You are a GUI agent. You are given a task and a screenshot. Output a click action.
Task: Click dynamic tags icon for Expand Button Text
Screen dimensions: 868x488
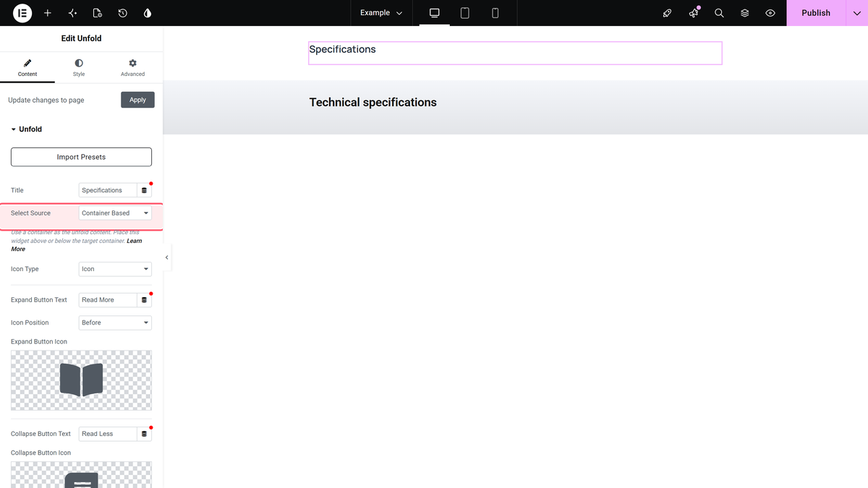[x=144, y=300]
